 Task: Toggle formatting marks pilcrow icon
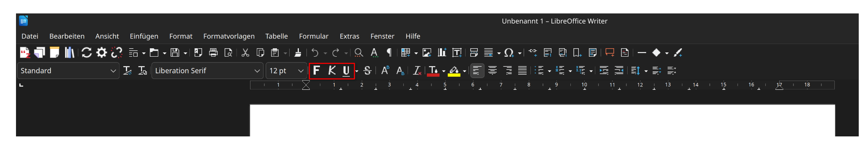(389, 52)
